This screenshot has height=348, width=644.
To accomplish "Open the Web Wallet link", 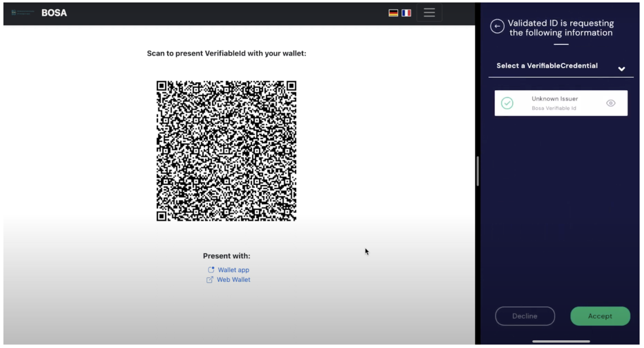I will (233, 280).
